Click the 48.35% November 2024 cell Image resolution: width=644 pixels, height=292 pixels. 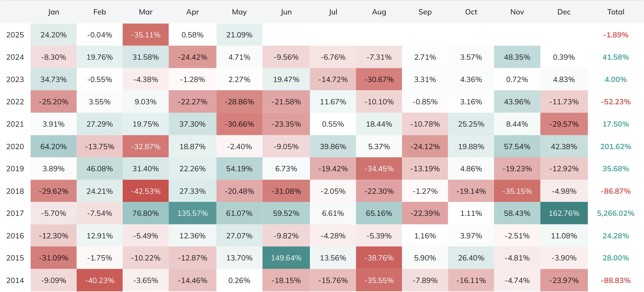click(x=517, y=57)
